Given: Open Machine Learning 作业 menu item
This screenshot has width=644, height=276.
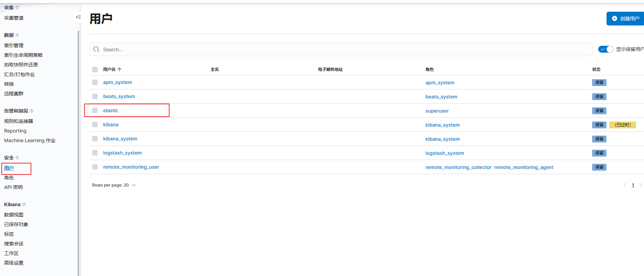Looking at the screenshot, I should pyautogui.click(x=30, y=140).
